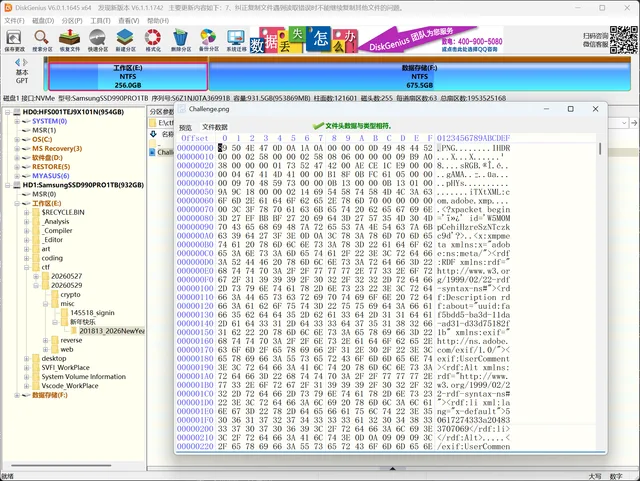Click the data-loss help banner advertisement
Viewport: 640px width, 481px height.
(x=304, y=40)
